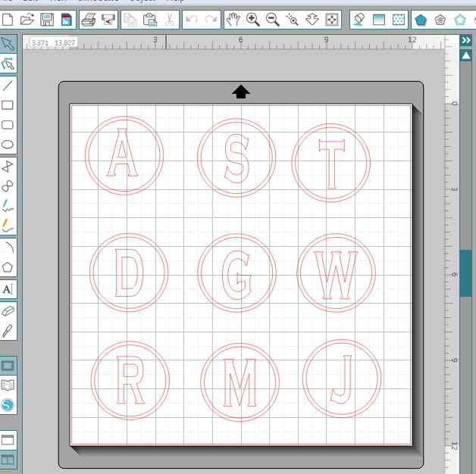This screenshot has width=476, height=474.
Task: Choose the Rounded Rectangle tool
Action: (8, 125)
